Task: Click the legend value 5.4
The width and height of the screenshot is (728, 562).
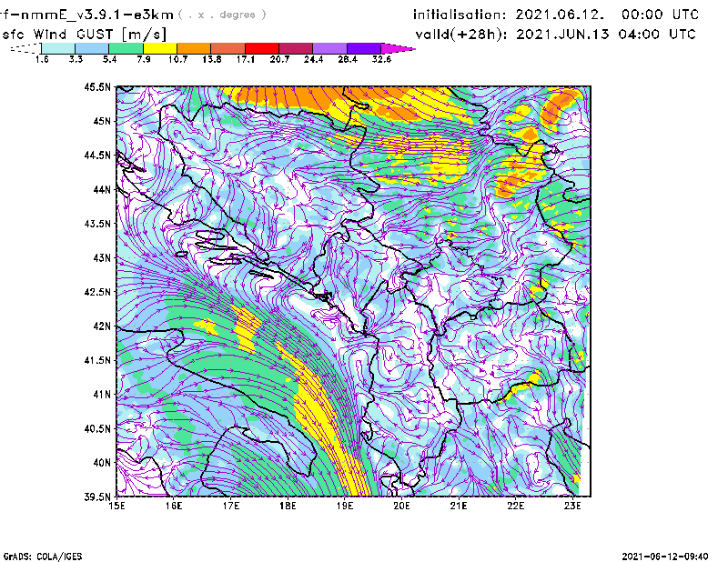Action: point(109,59)
